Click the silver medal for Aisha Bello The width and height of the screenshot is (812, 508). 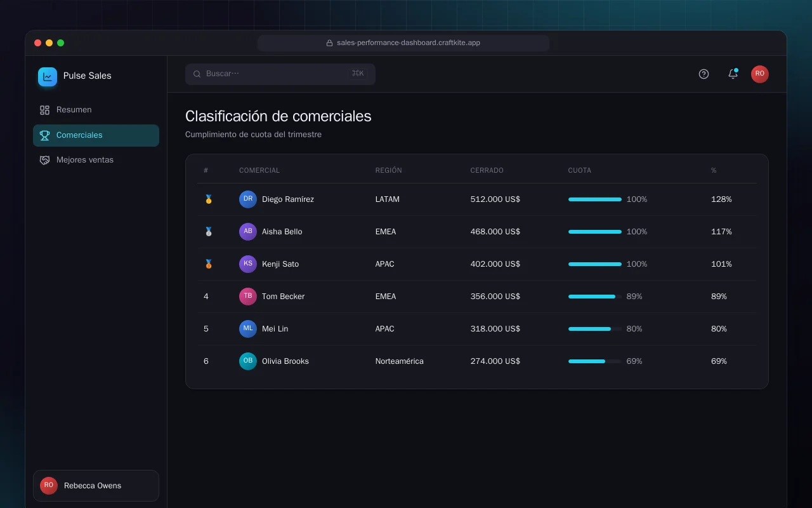[208, 232]
